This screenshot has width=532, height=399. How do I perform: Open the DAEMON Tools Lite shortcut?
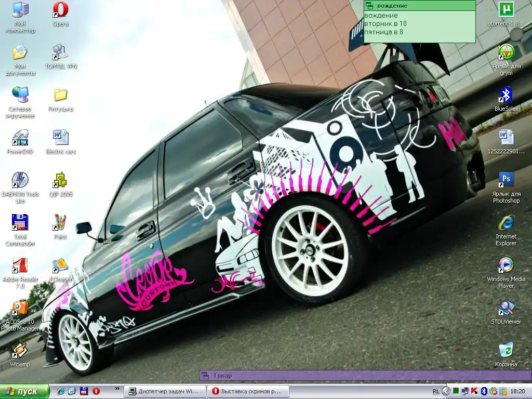click(20, 181)
